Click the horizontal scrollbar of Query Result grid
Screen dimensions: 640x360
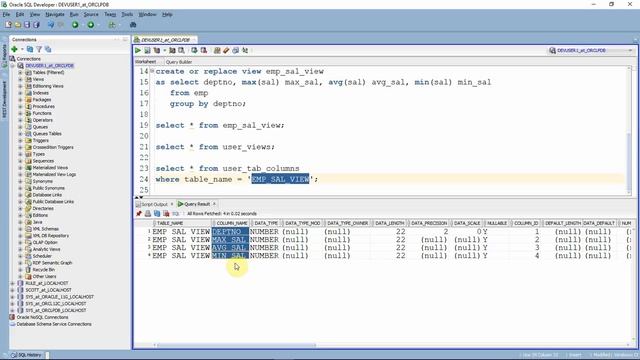[237, 345]
